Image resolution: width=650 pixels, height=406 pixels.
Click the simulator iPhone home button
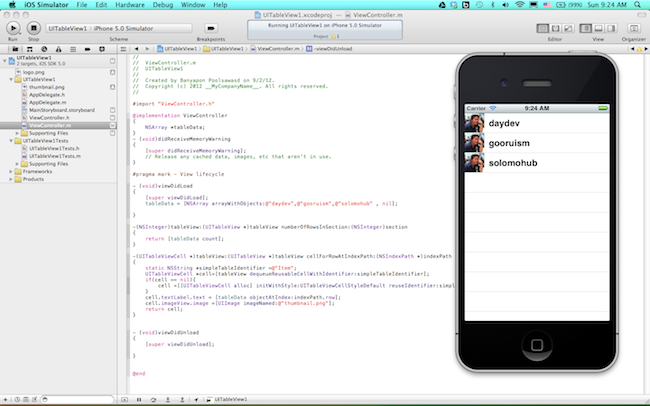(537, 345)
